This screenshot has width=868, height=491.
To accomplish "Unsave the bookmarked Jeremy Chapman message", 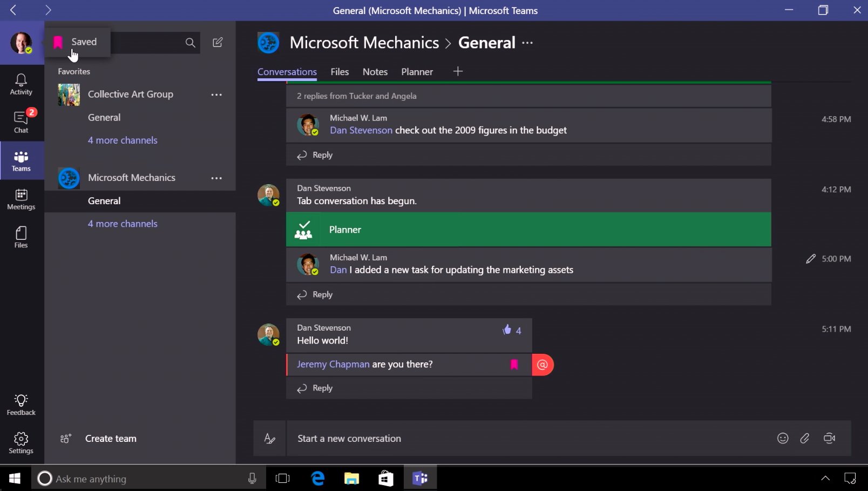I will click(513, 365).
